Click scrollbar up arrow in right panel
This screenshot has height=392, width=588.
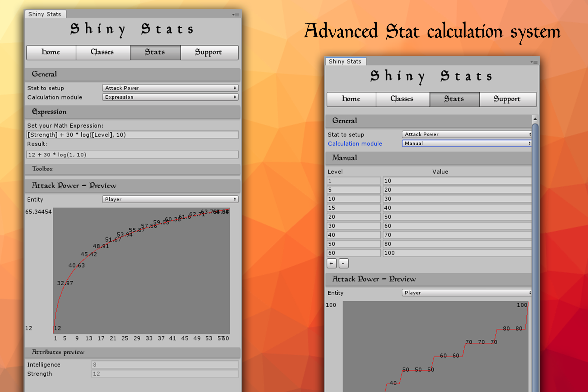pyautogui.click(x=535, y=119)
